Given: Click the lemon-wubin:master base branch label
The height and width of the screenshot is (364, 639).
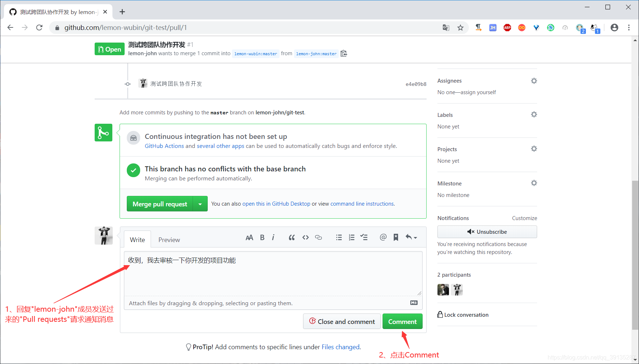Looking at the screenshot, I should (256, 54).
